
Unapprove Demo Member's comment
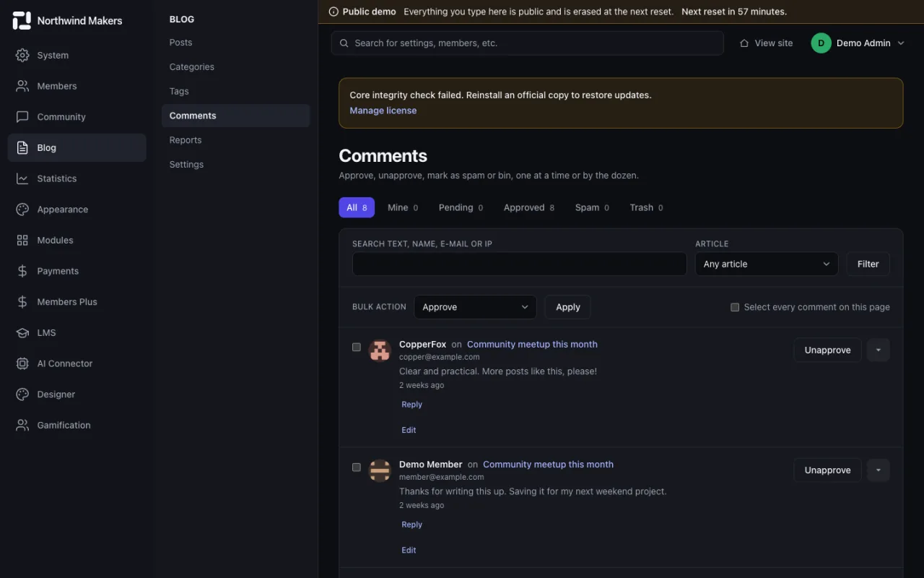point(827,470)
